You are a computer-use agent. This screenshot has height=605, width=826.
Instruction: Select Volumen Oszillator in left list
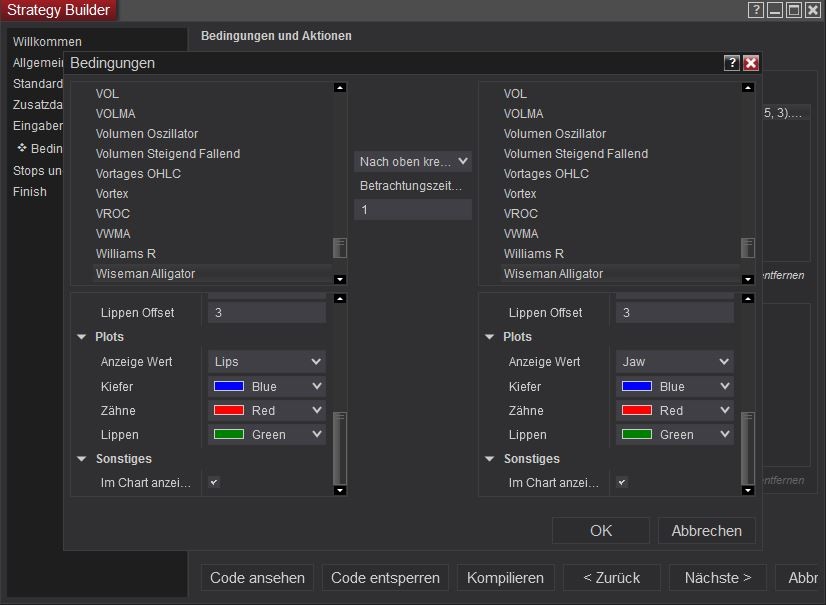[146, 134]
